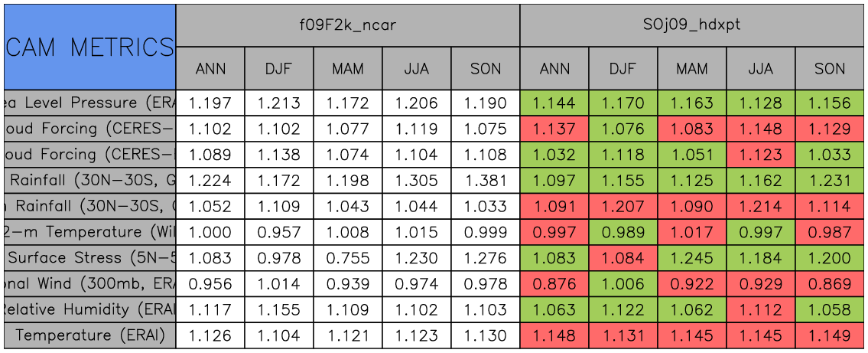868x353 pixels.
Task: Select the 2-m Temperature row label
Action: tap(89, 232)
